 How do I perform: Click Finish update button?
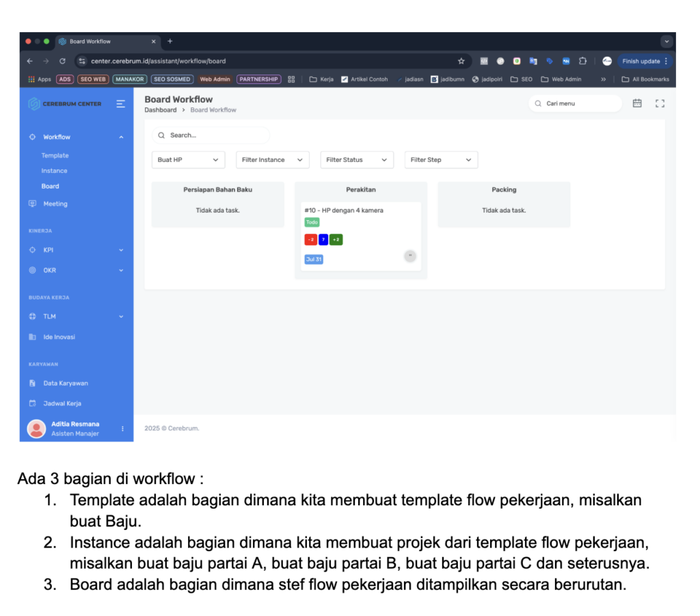[645, 61]
